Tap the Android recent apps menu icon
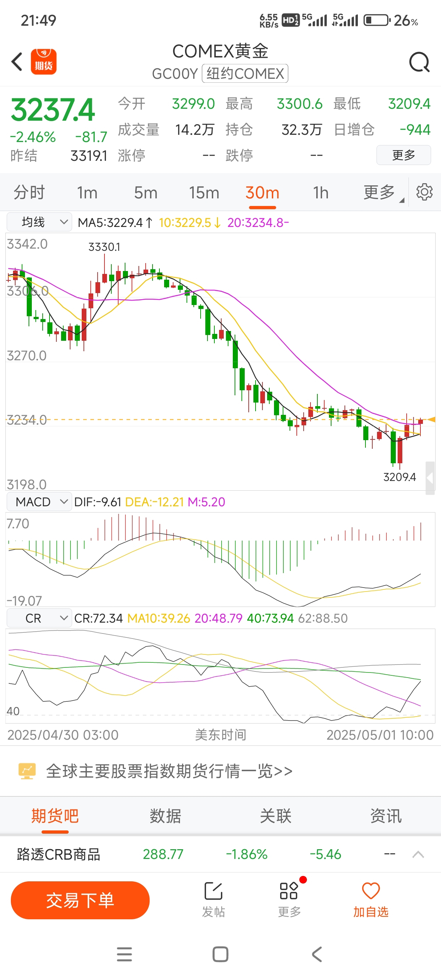 point(124,954)
